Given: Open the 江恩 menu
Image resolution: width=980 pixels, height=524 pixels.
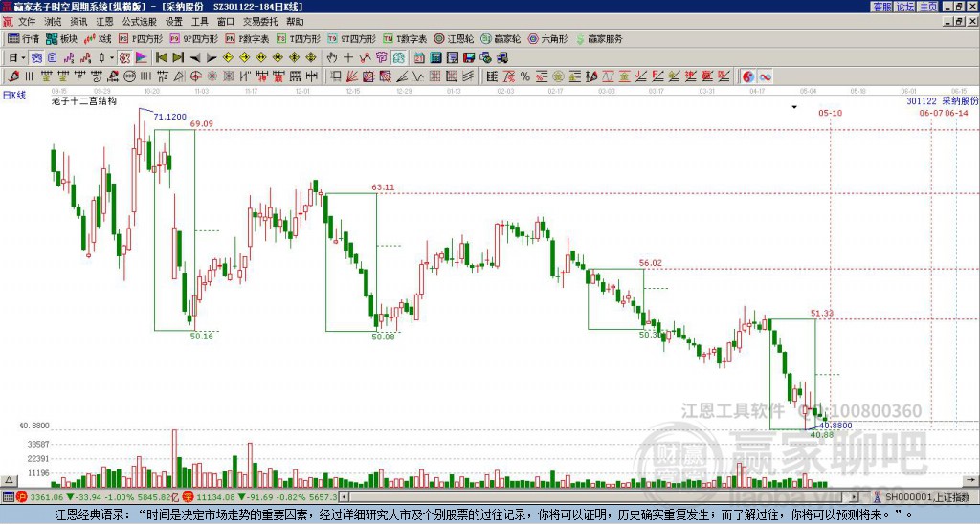Looking at the screenshot, I should pos(104,22).
